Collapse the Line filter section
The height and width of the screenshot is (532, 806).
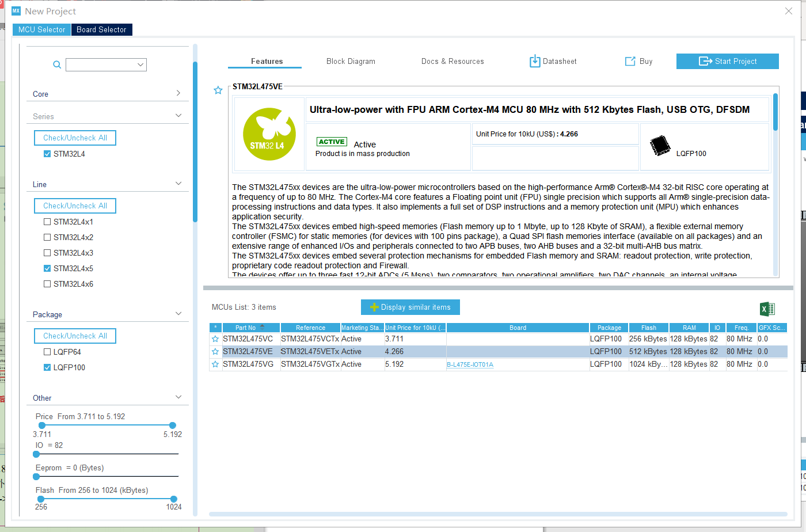(178, 184)
